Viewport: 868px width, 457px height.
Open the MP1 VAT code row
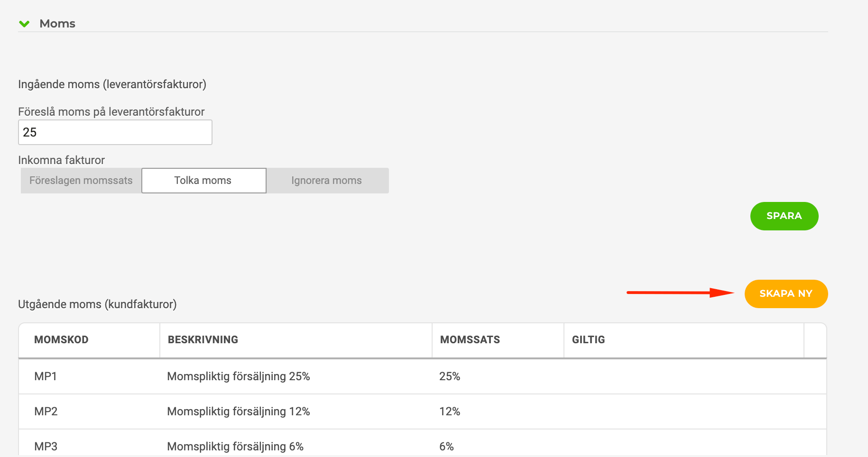46,376
